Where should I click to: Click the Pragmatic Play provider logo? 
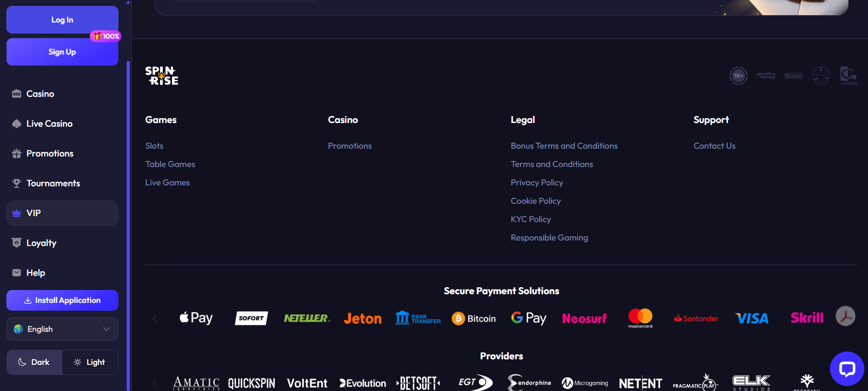pyautogui.click(x=696, y=383)
